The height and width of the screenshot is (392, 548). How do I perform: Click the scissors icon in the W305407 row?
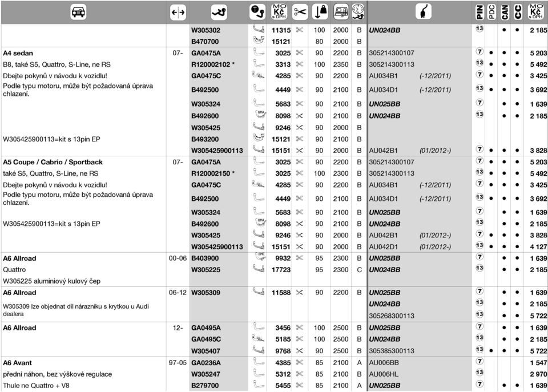300,350
